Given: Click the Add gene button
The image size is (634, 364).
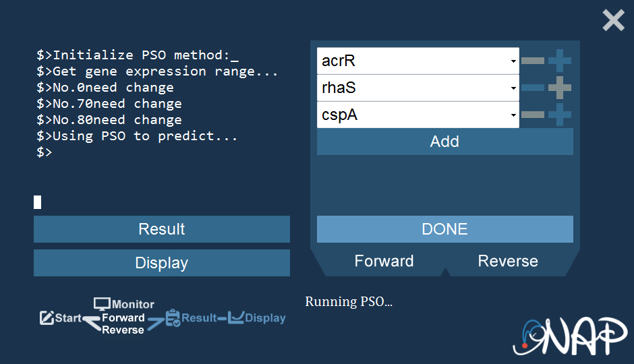Looking at the screenshot, I should [x=444, y=142].
